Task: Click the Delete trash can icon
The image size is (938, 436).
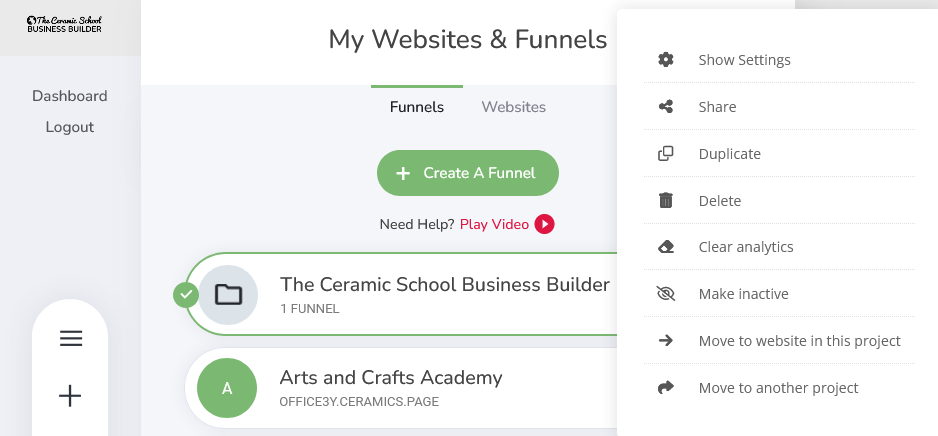Action: click(665, 200)
